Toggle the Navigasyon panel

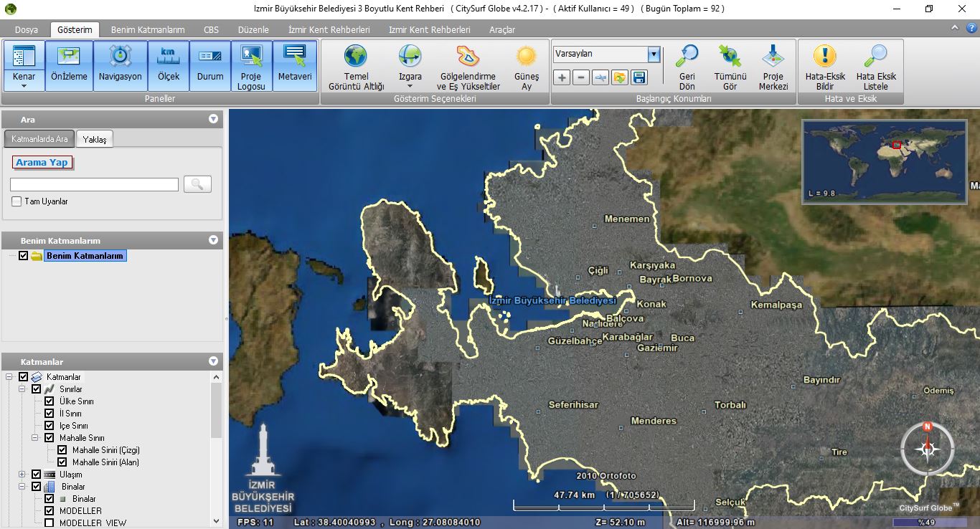(120, 66)
